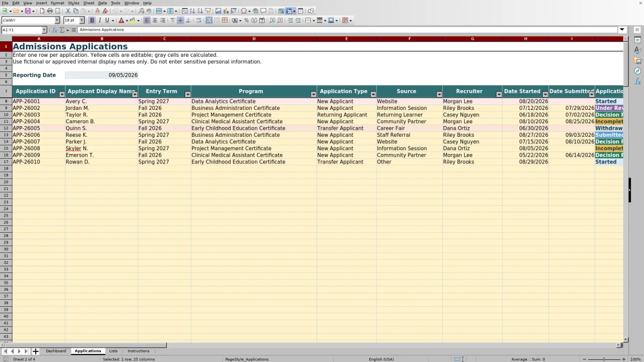Click the Background Color highlight swatch
The height and width of the screenshot is (362, 644).
[133, 20]
